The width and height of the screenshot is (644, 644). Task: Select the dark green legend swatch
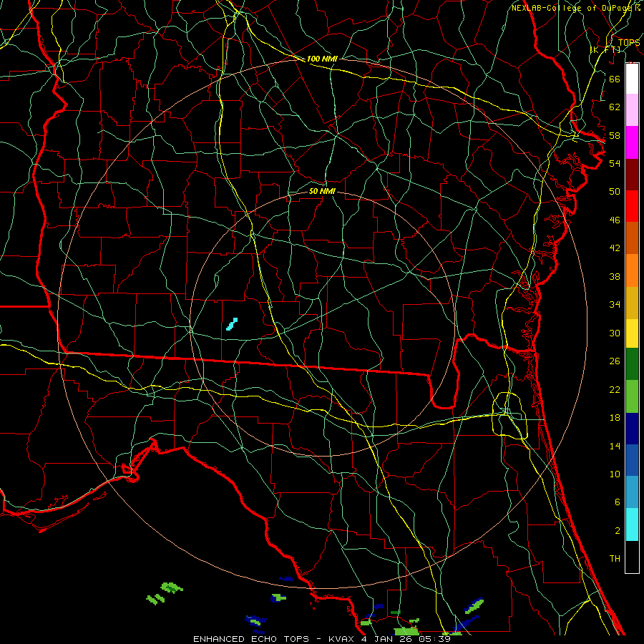632,364
